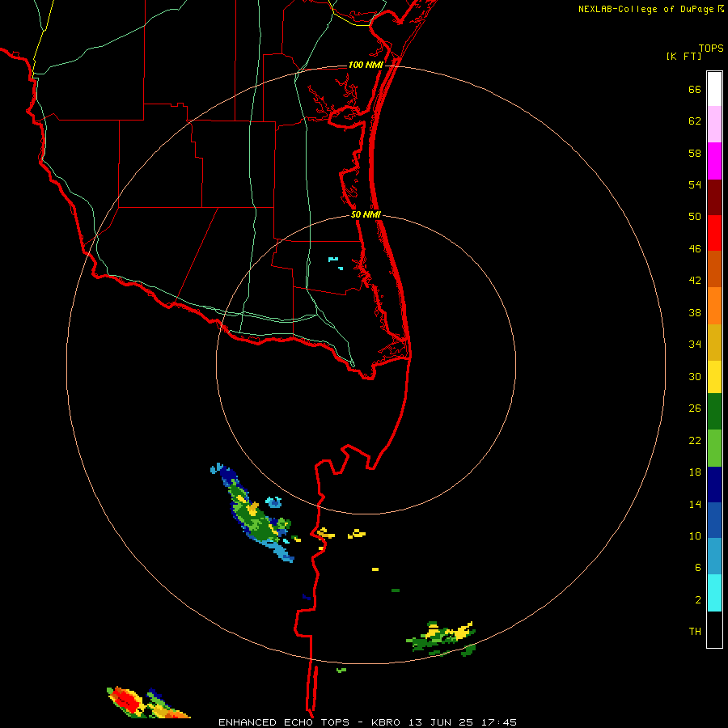Screen dimensions: 728x728
Task: Select the white top legend swatch
Action: tap(714, 89)
